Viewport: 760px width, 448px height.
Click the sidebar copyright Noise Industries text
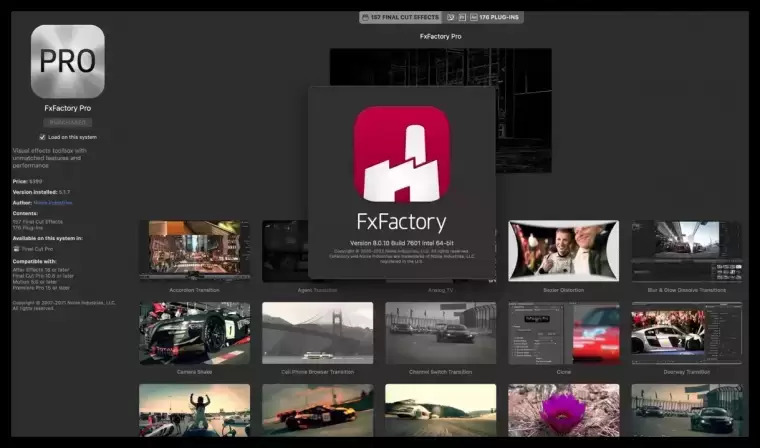64,305
